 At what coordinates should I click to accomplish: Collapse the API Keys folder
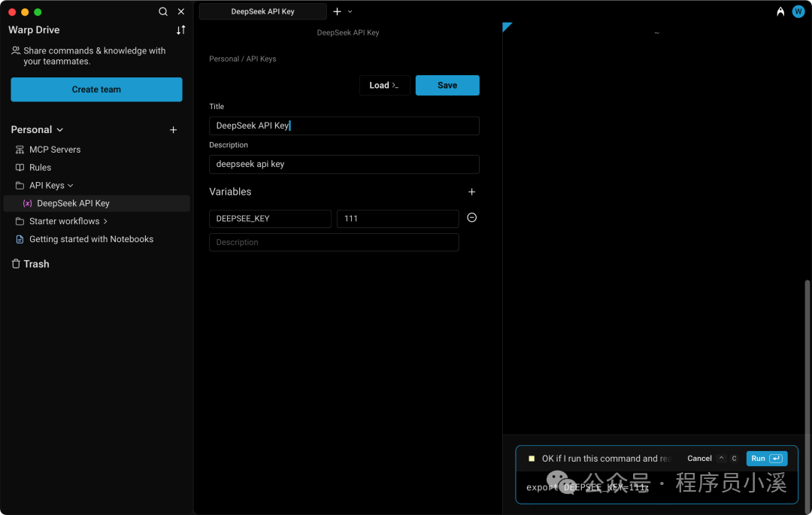(71, 185)
